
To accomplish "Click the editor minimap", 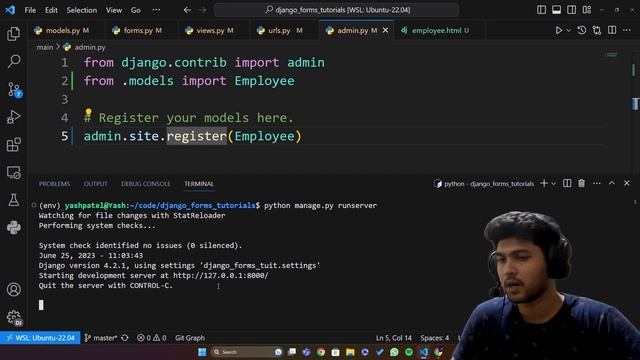I will click(x=611, y=55).
